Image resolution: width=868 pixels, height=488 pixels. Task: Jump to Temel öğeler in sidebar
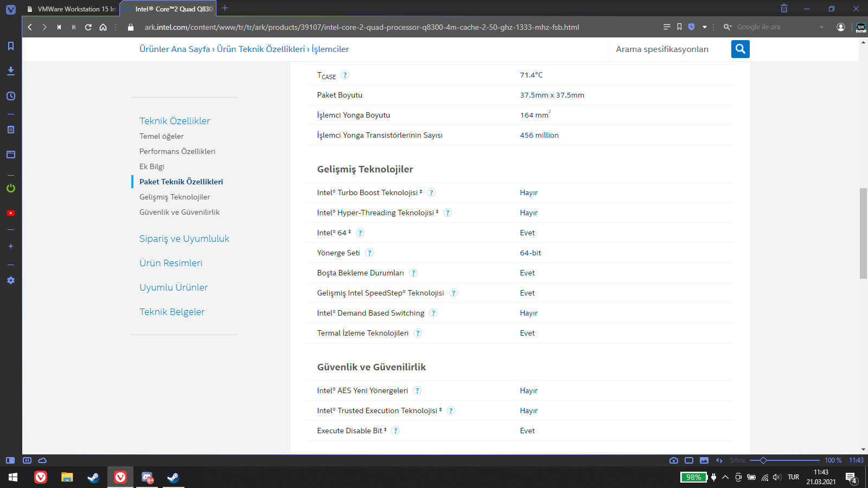click(162, 136)
